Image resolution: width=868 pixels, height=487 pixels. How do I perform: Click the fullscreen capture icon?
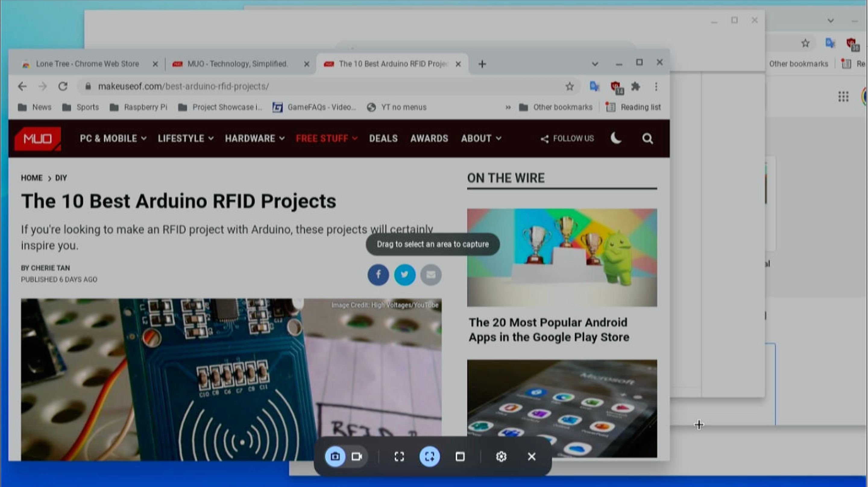click(399, 457)
